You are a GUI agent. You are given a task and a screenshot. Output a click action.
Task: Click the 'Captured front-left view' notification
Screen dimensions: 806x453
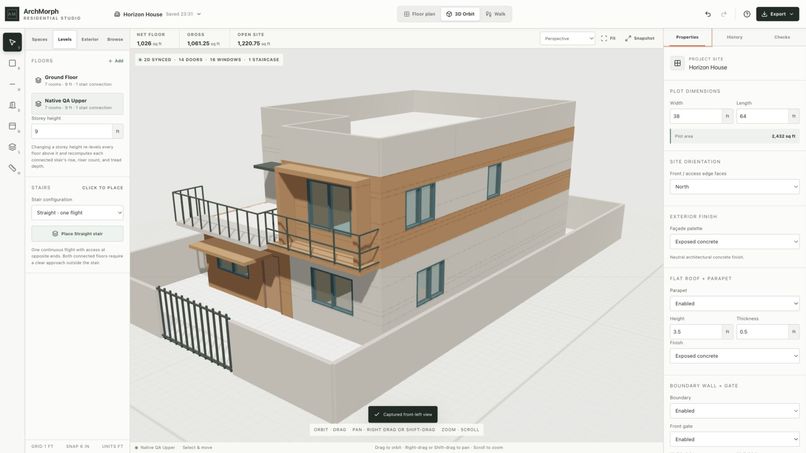[403, 414]
